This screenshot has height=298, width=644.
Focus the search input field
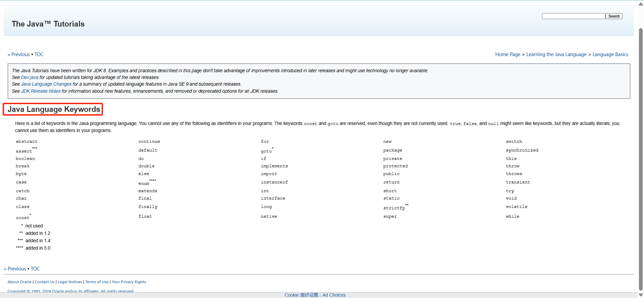click(x=574, y=16)
